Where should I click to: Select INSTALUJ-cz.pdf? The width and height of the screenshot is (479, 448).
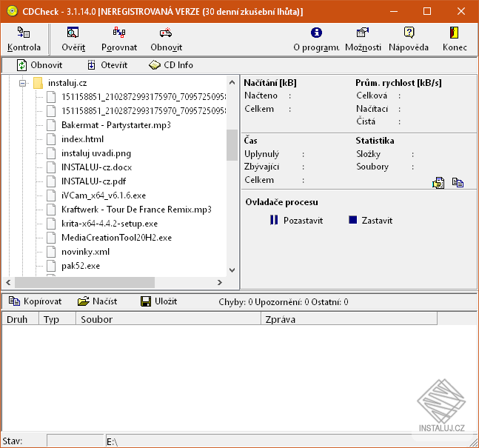click(x=93, y=181)
